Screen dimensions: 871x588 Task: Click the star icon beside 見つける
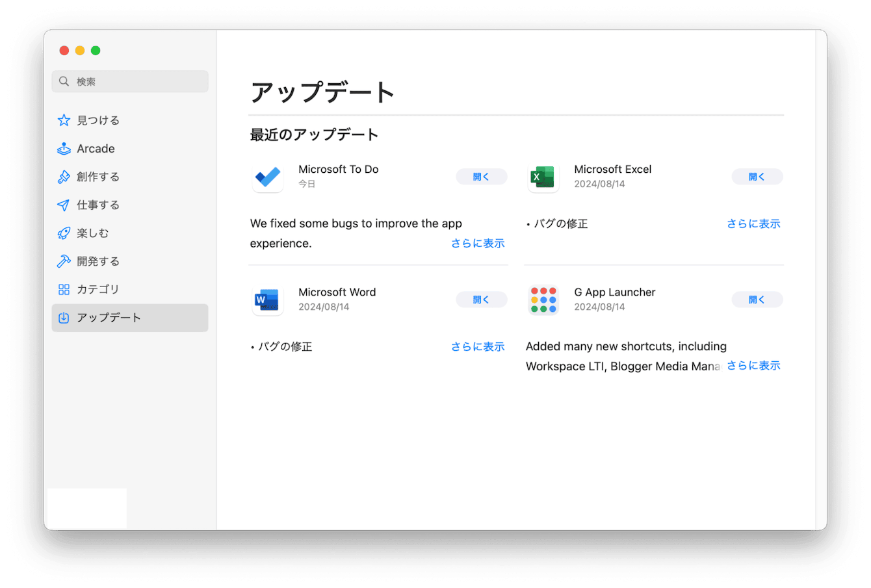coord(64,120)
